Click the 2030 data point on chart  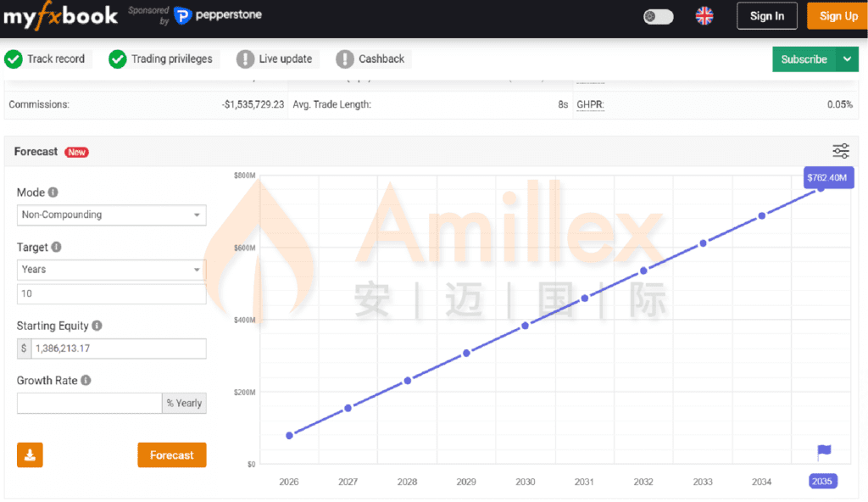[x=525, y=326]
